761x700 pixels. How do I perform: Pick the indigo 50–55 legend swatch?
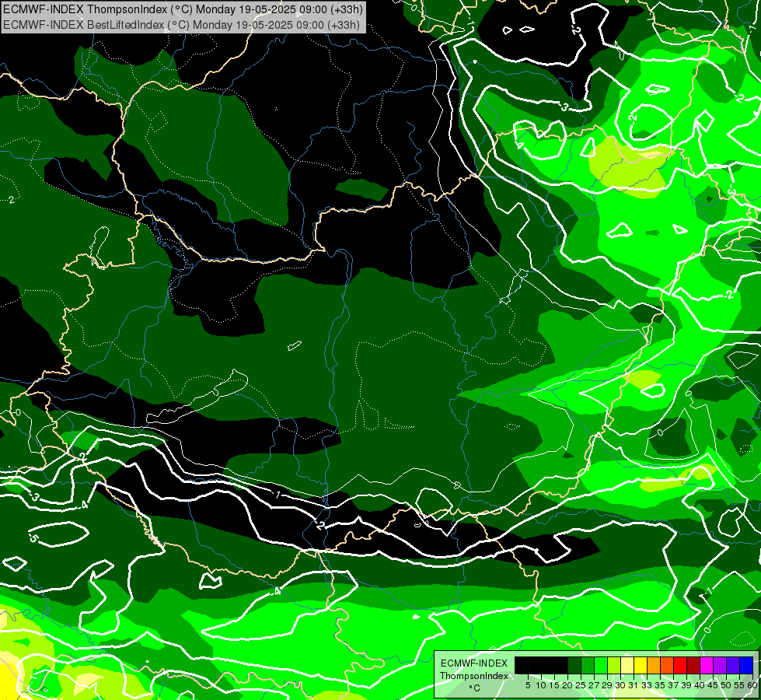(733, 666)
